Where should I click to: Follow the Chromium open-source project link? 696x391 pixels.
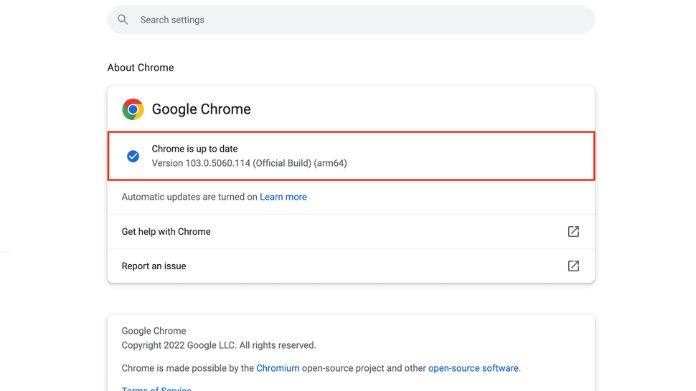(277, 368)
